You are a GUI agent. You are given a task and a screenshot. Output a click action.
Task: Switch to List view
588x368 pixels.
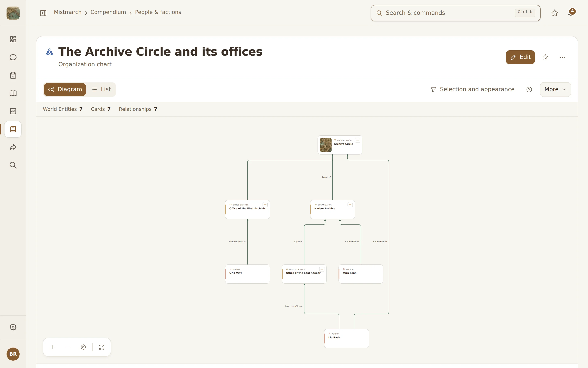point(101,89)
